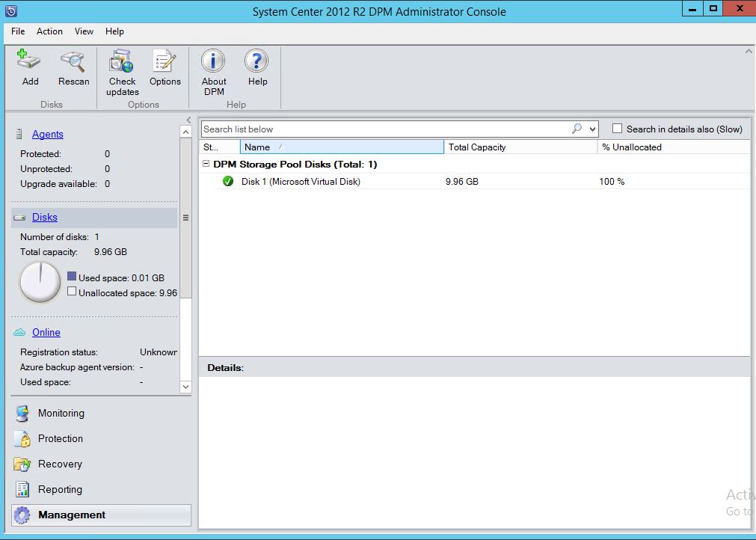Click the navigation pane scroll up arrow
Image resolution: width=756 pixels, height=540 pixels.
tap(185, 132)
